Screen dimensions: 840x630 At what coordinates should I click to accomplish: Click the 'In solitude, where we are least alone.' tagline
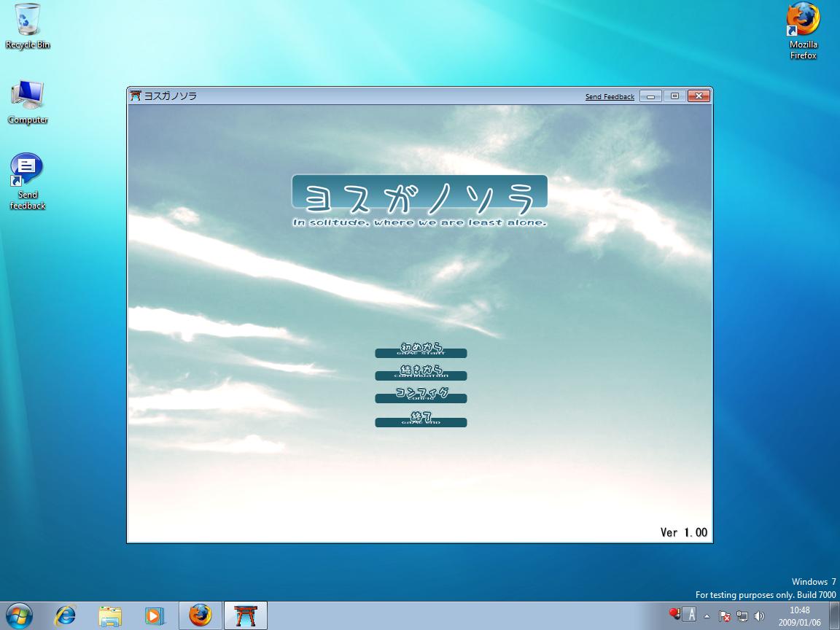click(419, 222)
